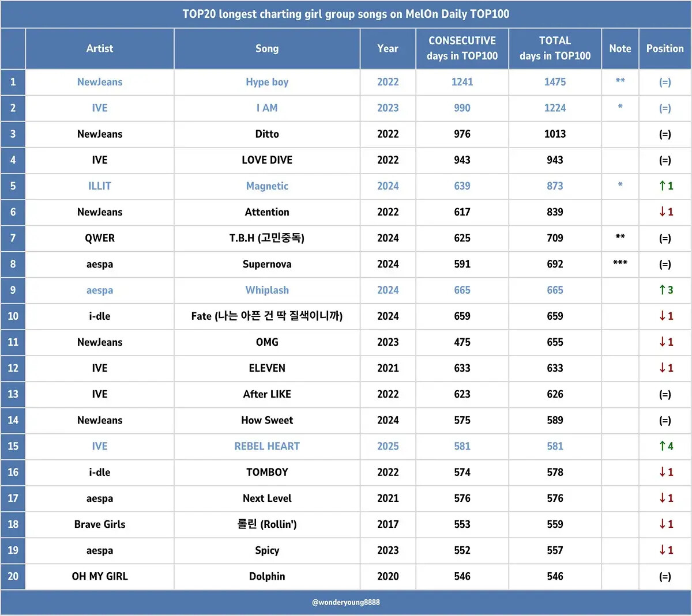This screenshot has height=616, width=692.
Task: Click the red down arrow in Attention row
Action: (663, 212)
